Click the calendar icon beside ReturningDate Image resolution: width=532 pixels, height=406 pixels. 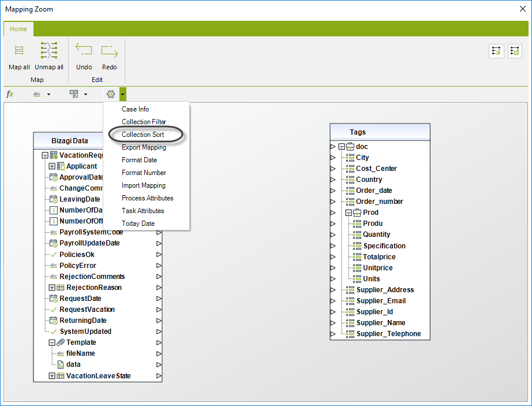(53, 321)
